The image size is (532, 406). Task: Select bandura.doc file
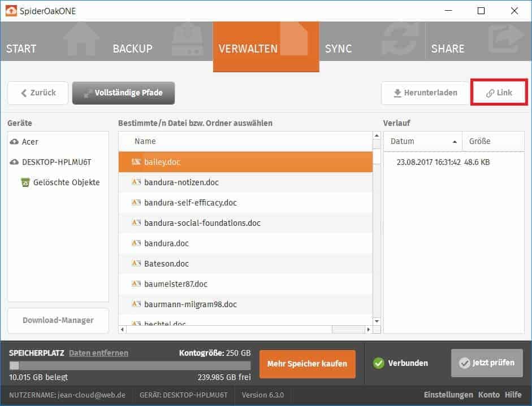click(245, 243)
